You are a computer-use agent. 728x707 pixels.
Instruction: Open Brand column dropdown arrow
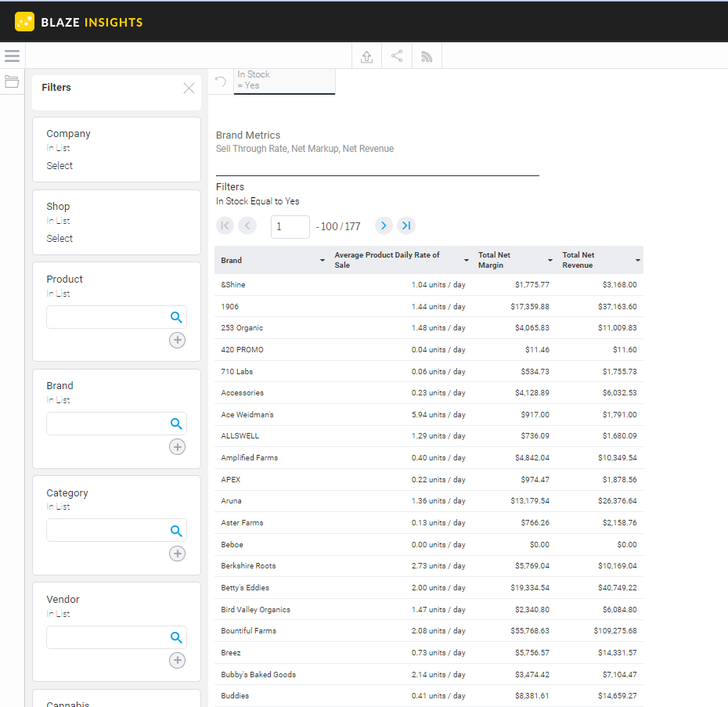[x=323, y=260]
